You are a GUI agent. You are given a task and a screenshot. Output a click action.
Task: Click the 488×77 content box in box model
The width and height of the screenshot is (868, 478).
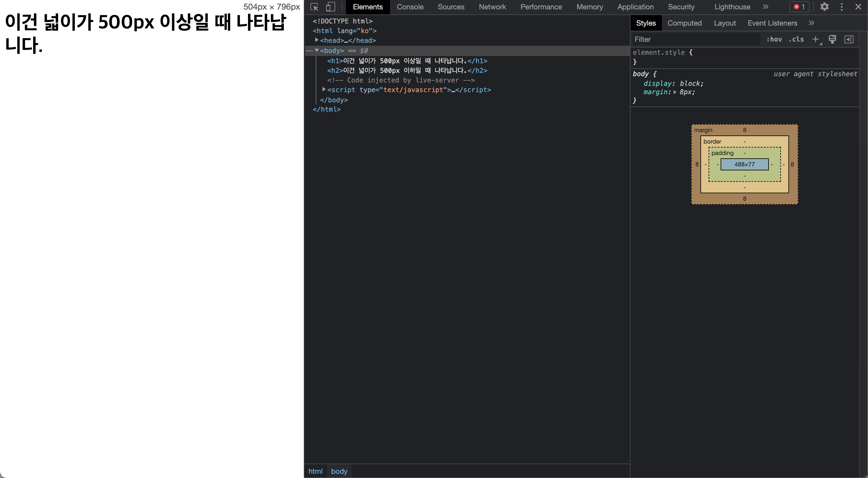pos(744,164)
